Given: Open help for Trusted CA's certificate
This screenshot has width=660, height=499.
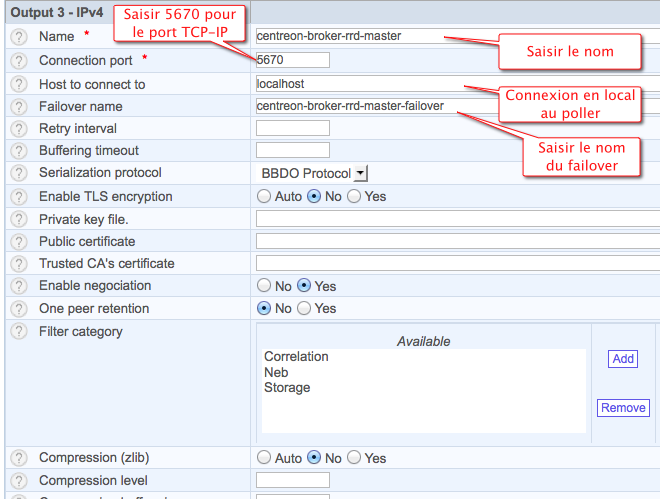Looking at the screenshot, I should 18,263.
